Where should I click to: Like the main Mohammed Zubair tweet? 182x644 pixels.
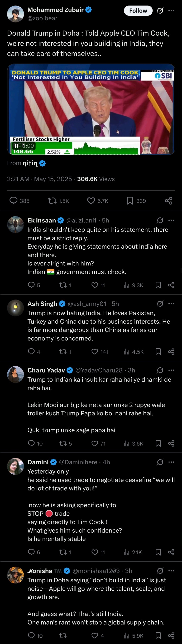point(97,201)
